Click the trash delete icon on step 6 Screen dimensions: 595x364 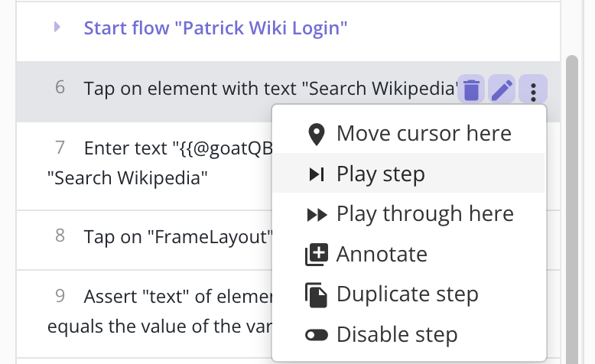(472, 90)
